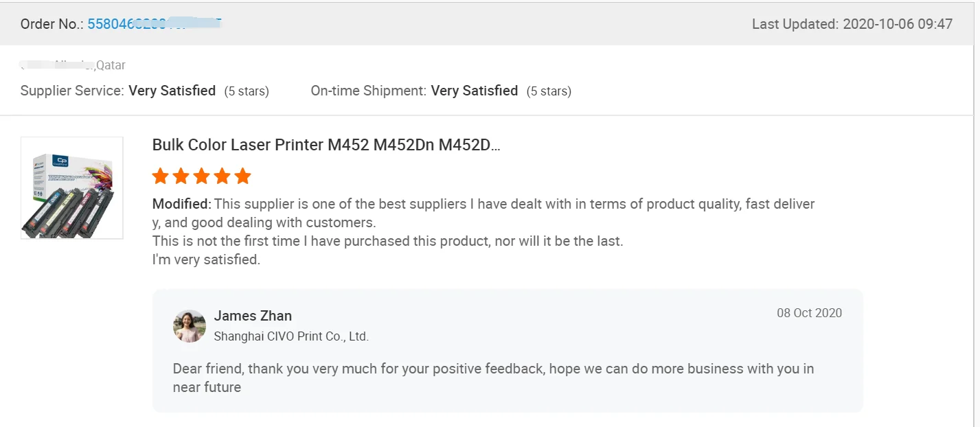
Task: Click the James Zhan name
Action: click(x=253, y=316)
